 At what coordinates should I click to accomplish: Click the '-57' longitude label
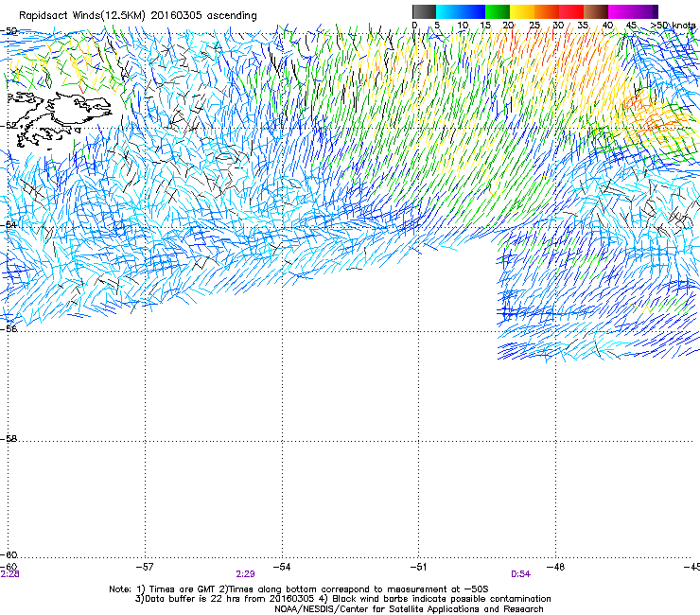tap(145, 567)
